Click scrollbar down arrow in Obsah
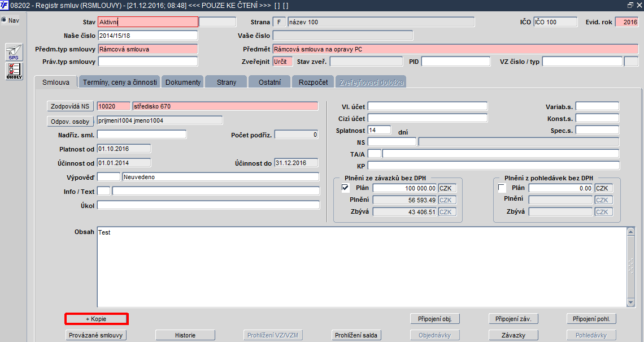 631,302
